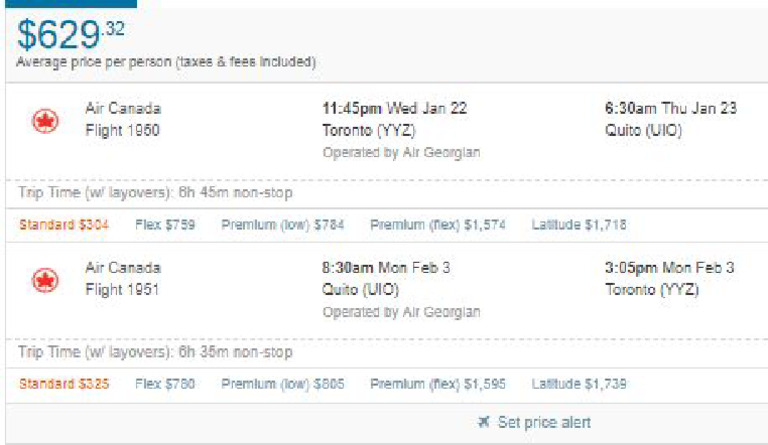Choose the Flex $759 outbound fare
Viewport: 768px width, 445px height.
pyautogui.click(x=165, y=225)
